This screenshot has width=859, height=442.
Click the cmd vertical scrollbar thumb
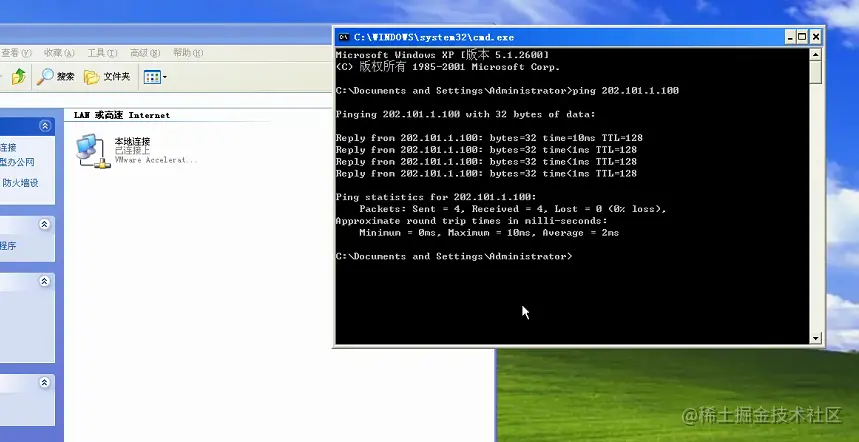coord(816,72)
